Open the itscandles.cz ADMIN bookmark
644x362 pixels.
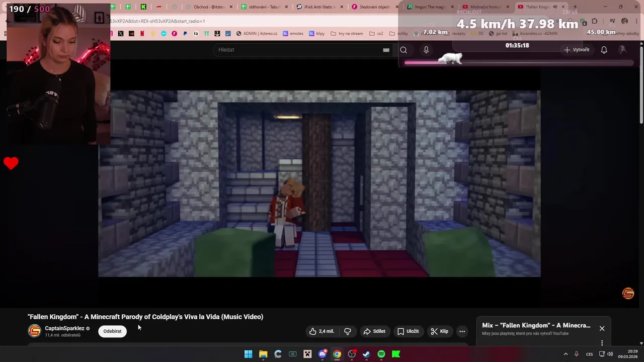tap(535, 34)
